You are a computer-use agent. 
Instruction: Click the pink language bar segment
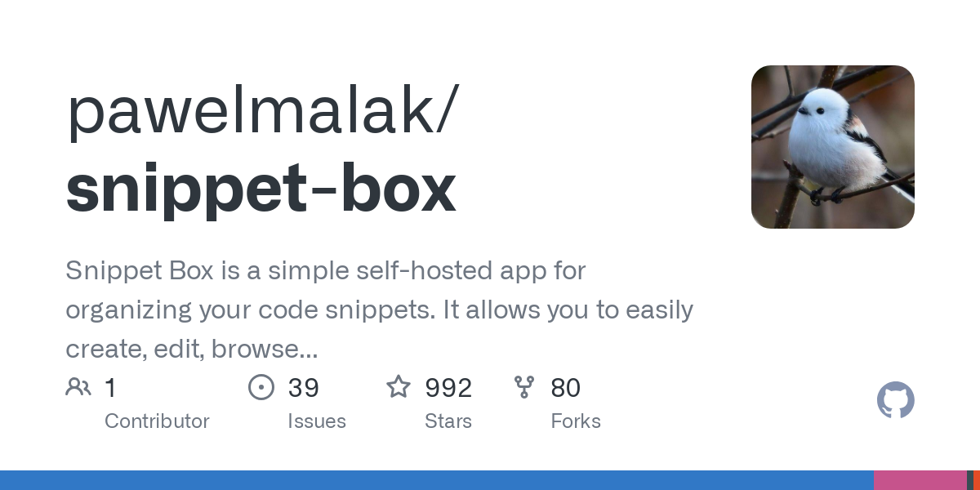click(x=920, y=480)
